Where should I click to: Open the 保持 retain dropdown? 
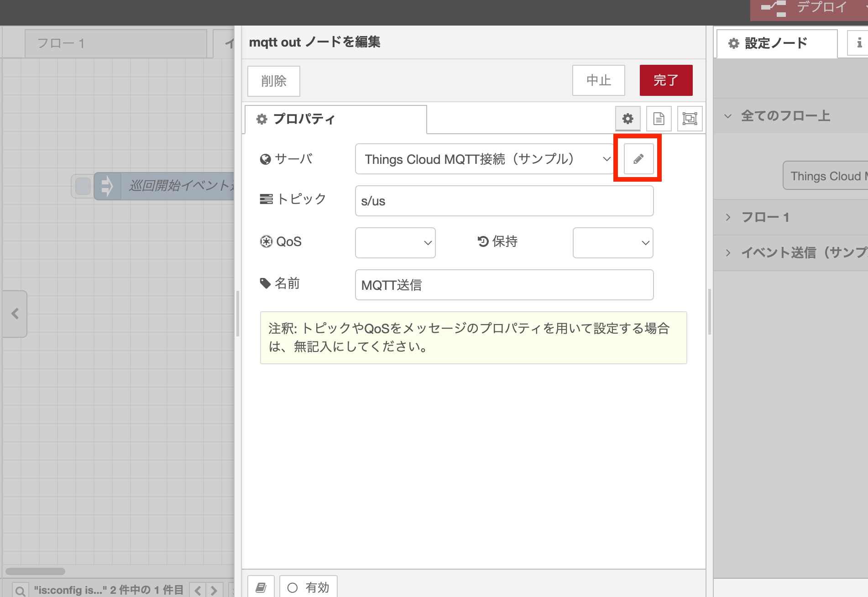(x=613, y=242)
